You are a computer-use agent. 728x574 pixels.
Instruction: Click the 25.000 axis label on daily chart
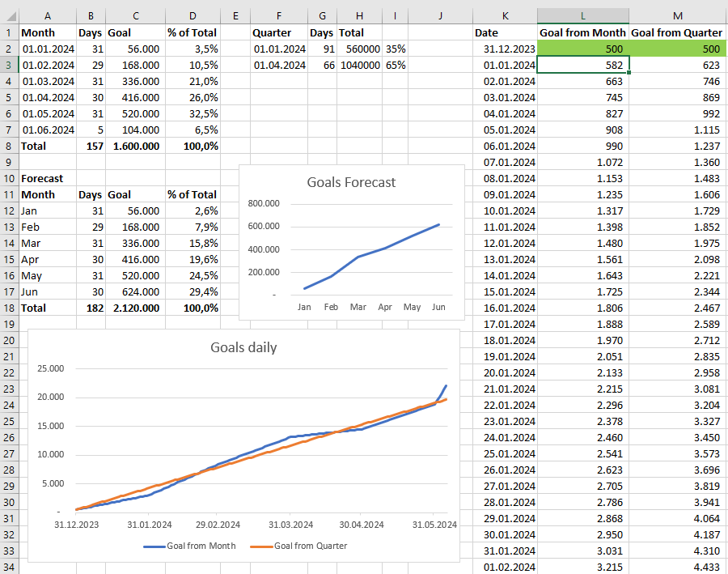(x=51, y=368)
